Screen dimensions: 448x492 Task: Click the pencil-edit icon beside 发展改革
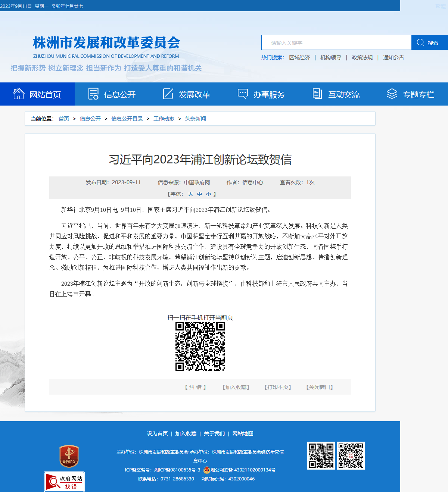click(168, 94)
